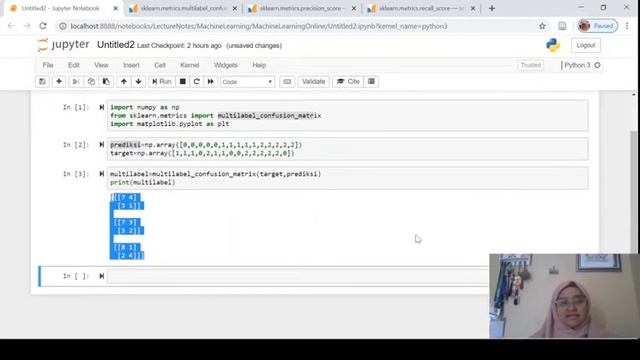Run cell In [3] with its play icon

(102, 174)
